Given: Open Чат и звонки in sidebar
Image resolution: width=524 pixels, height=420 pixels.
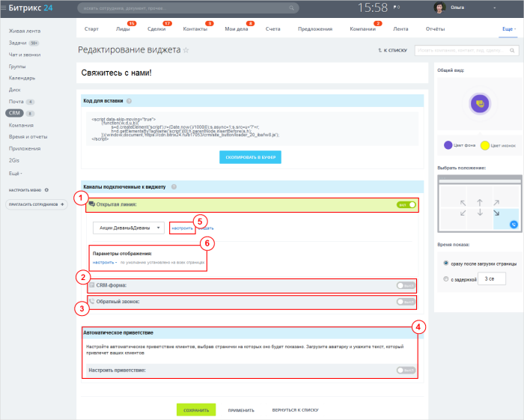Looking at the screenshot, I should click(x=25, y=55).
